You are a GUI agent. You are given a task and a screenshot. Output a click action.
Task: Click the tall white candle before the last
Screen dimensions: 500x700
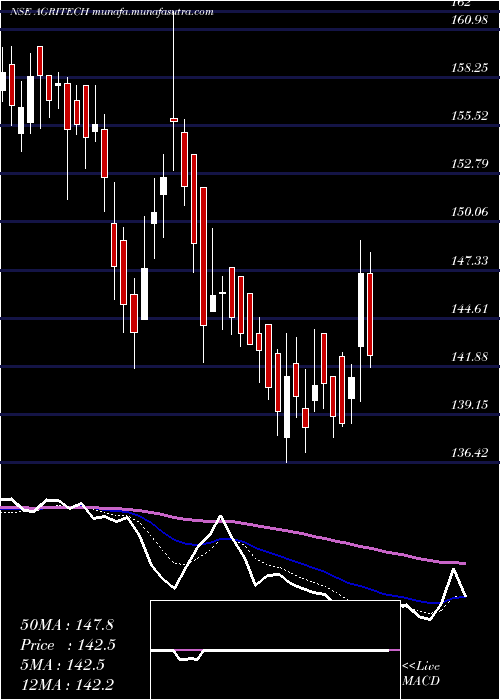coord(361,309)
